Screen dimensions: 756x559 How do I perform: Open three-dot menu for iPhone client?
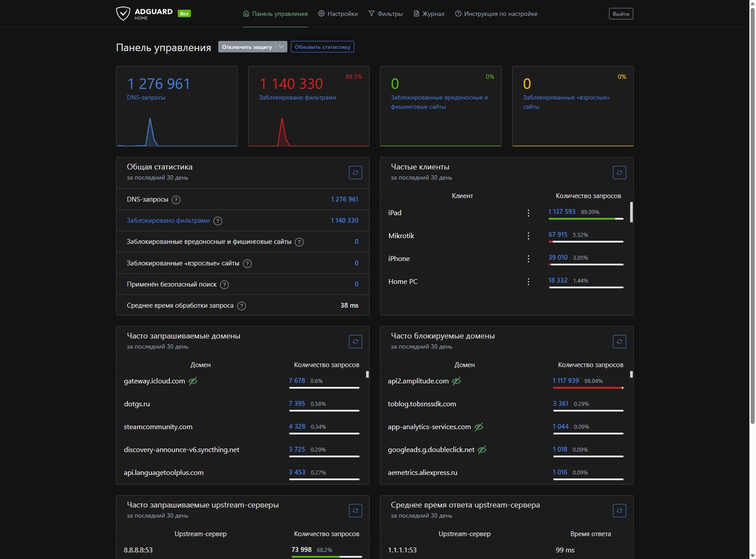point(528,259)
